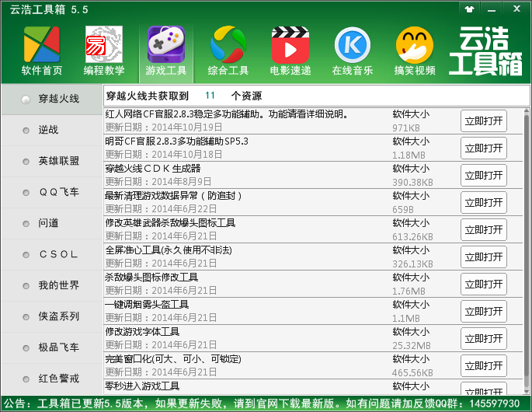Image resolution: width=532 pixels, height=412 pixels.
Task: Click the 一键调烟雾头盔工具 title
Action: 147,304
